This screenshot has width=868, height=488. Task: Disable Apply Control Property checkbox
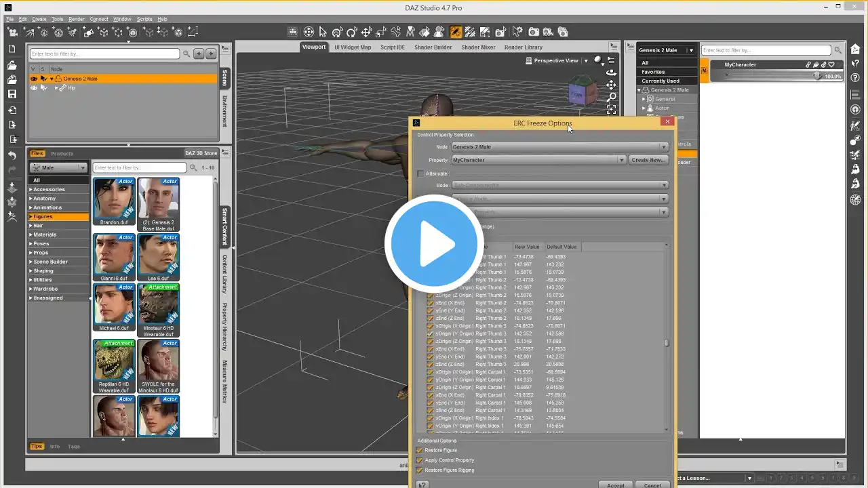tap(420, 460)
